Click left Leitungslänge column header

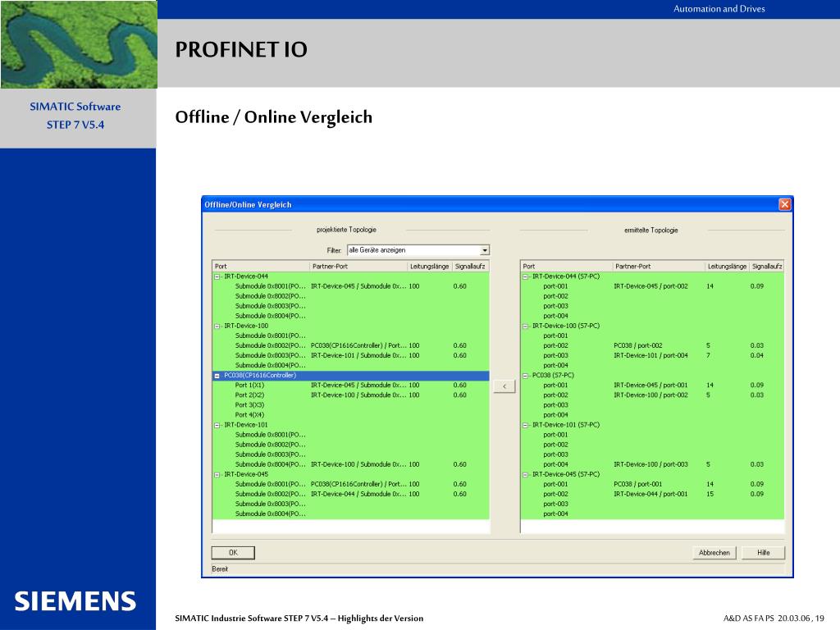point(430,267)
